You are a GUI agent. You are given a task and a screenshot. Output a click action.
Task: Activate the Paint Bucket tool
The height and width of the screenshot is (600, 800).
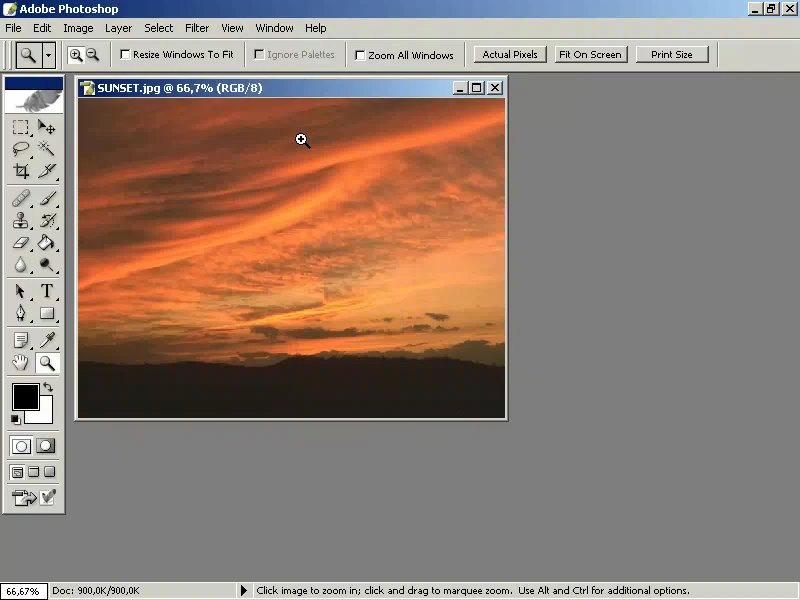coord(46,242)
